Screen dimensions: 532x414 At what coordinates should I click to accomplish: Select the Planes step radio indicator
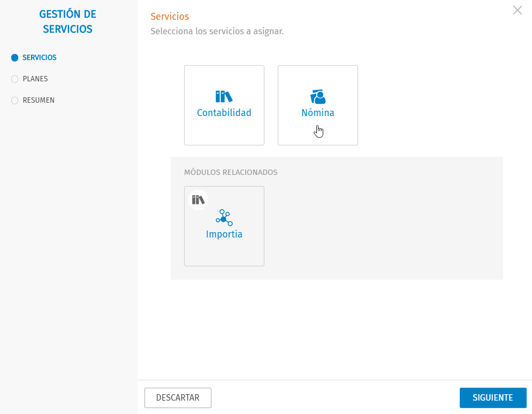point(14,79)
